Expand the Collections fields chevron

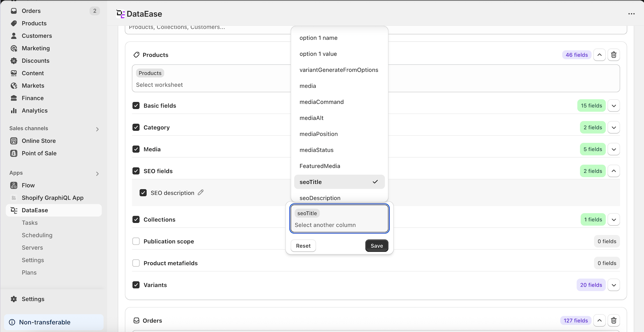614,220
